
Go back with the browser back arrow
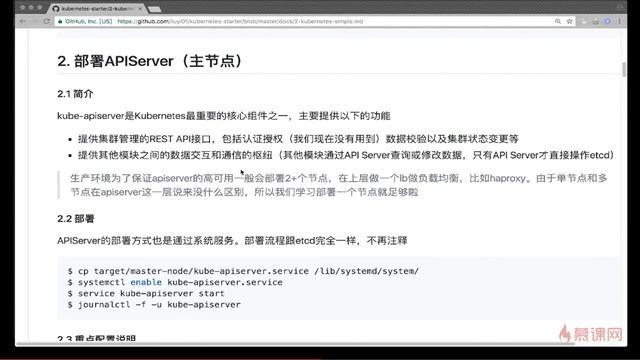23,21
